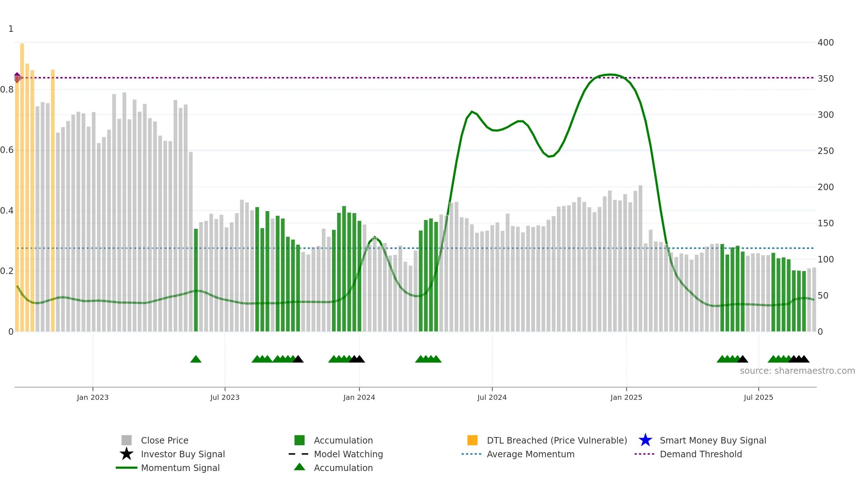Click the lone green triangle before Jul 2023
Viewport: 868px width, 488px height.
196,359
